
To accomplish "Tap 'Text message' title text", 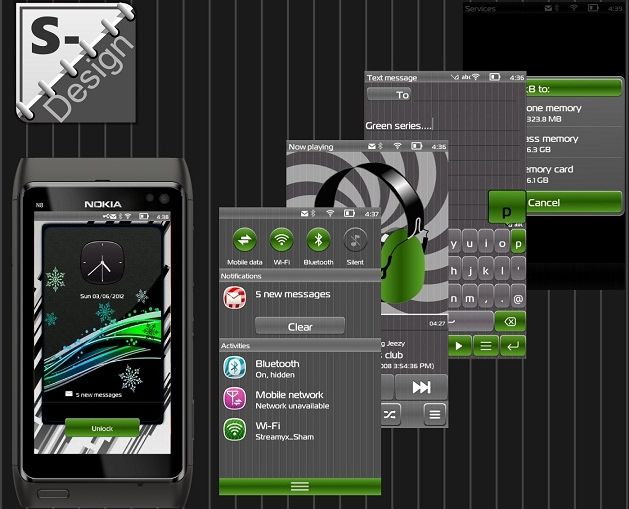I will (392, 77).
